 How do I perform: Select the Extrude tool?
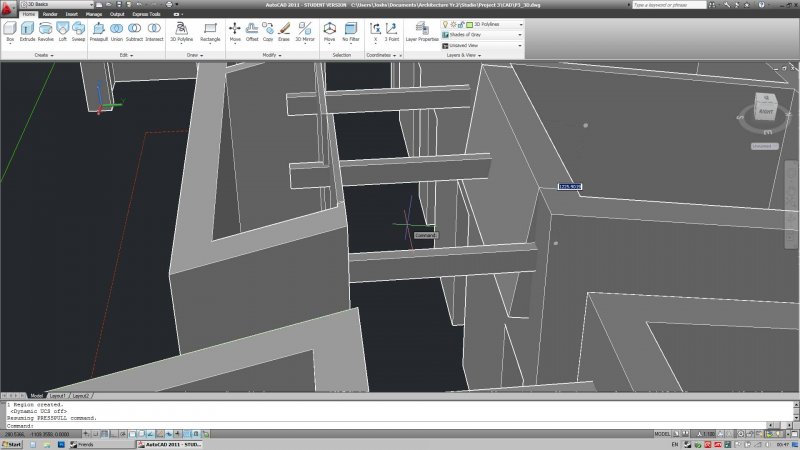click(x=27, y=30)
